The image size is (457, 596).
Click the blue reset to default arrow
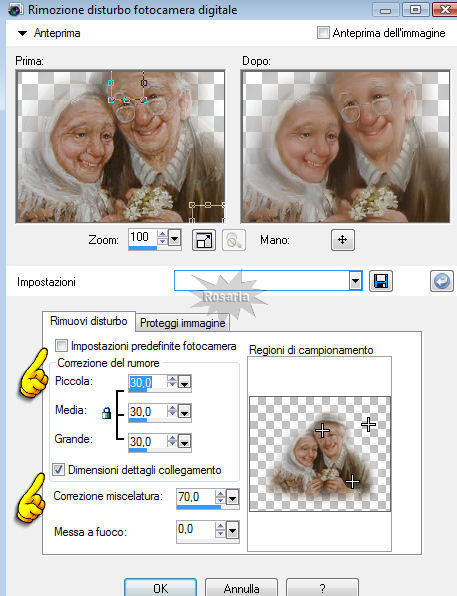pos(442,281)
